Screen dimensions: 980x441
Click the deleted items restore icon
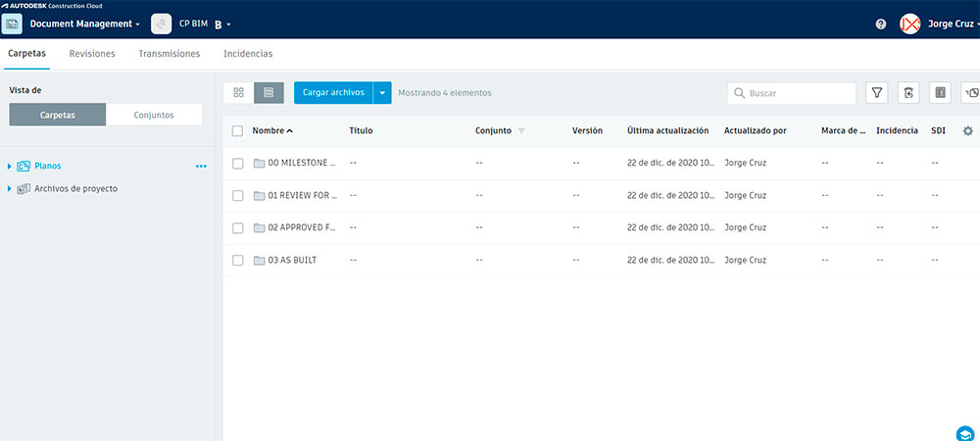click(x=908, y=93)
